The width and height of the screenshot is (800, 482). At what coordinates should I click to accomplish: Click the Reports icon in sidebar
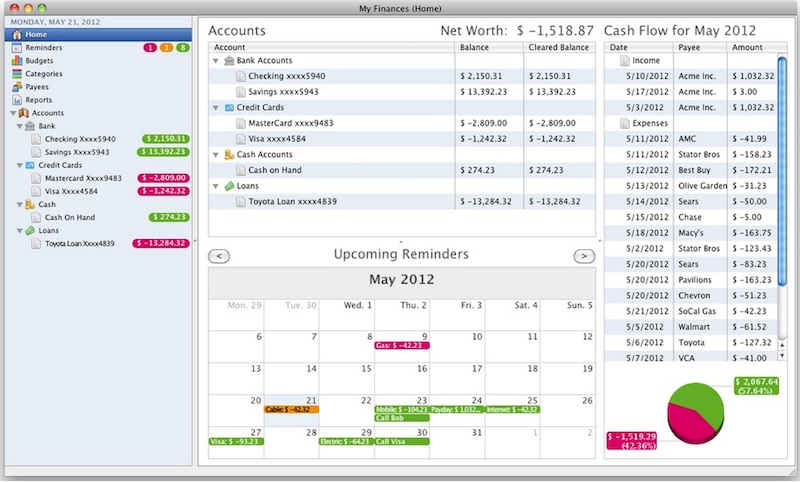coord(18,100)
